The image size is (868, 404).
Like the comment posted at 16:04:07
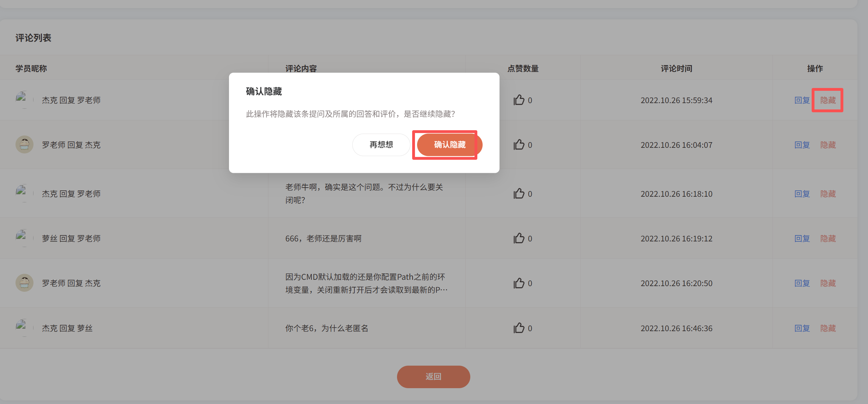coord(519,145)
